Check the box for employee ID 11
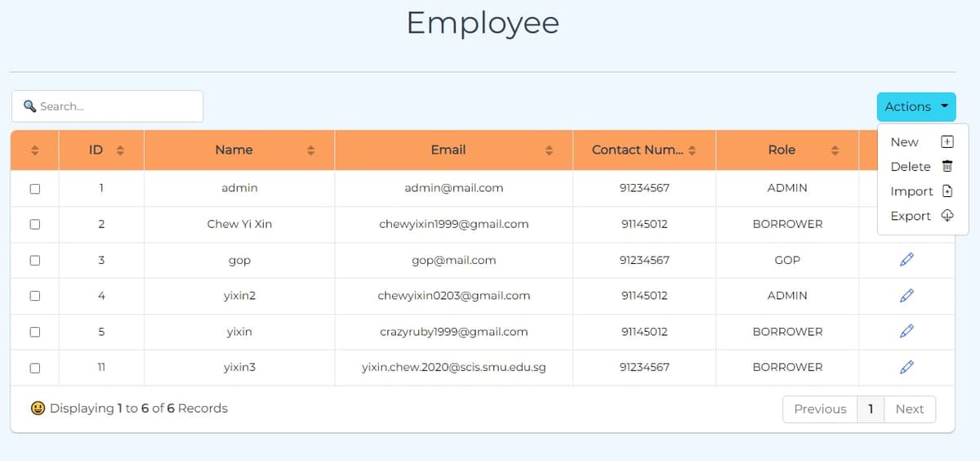 pos(34,368)
